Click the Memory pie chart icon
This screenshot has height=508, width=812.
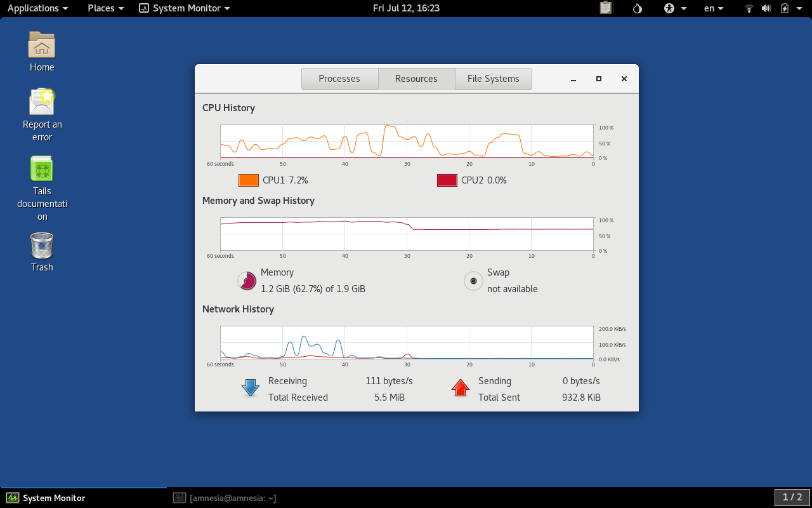tap(247, 280)
